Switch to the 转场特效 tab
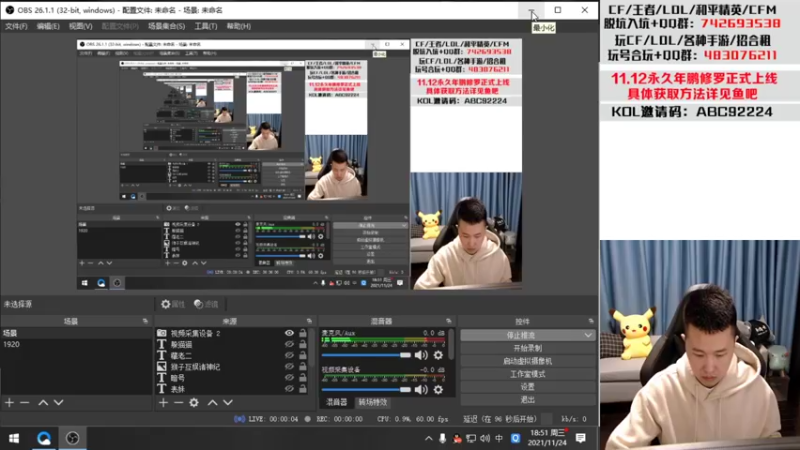This screenshot has height=450, width=800. [x=373, y=403]
